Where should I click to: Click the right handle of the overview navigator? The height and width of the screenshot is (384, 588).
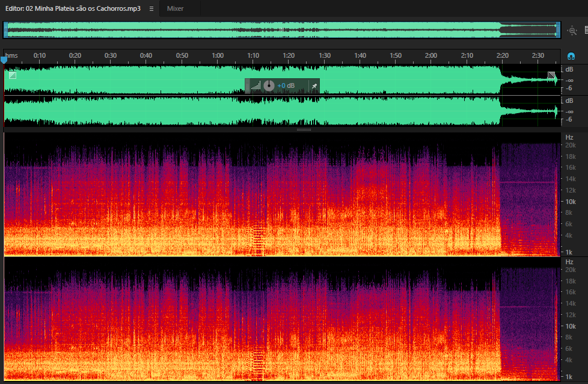coord(559,30)
